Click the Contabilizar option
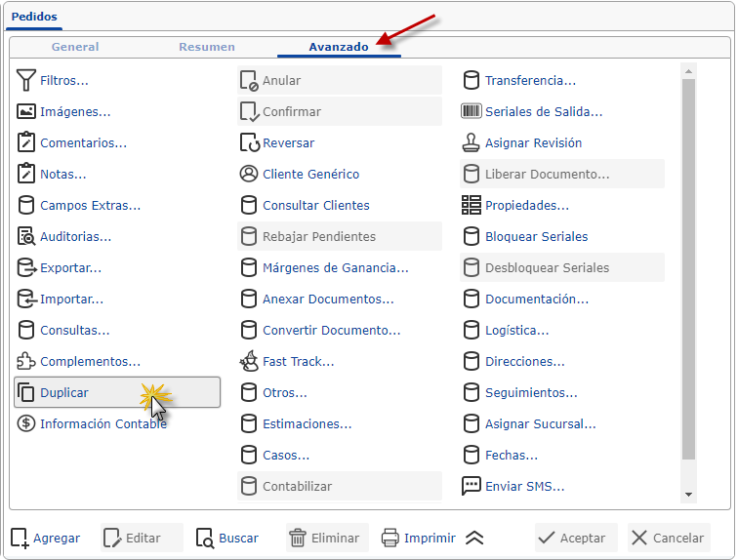Viewport: 738px width, 560px height. [340, 486]
